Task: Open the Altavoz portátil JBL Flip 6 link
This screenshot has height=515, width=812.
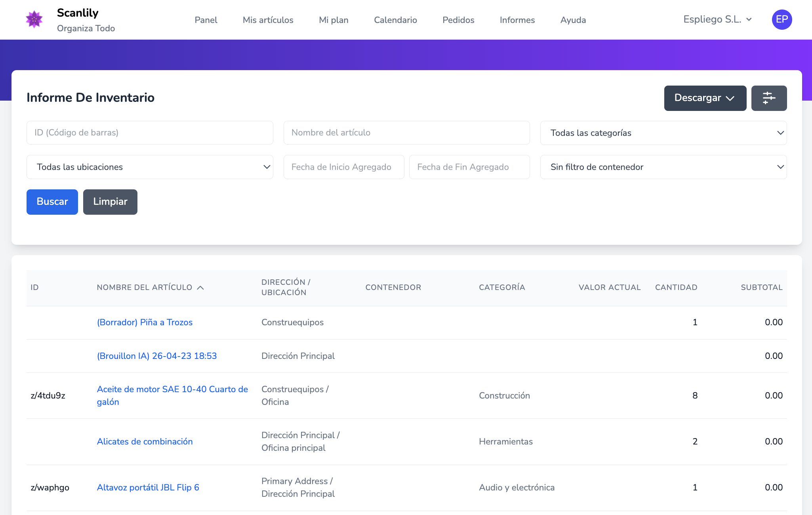Action: point(148,487)
